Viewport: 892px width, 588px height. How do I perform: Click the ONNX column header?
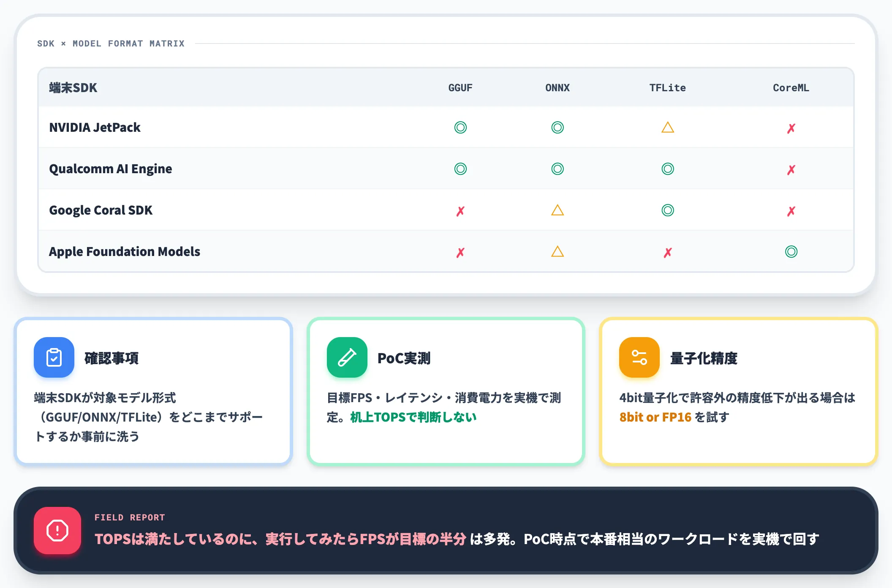click(557, 88)
